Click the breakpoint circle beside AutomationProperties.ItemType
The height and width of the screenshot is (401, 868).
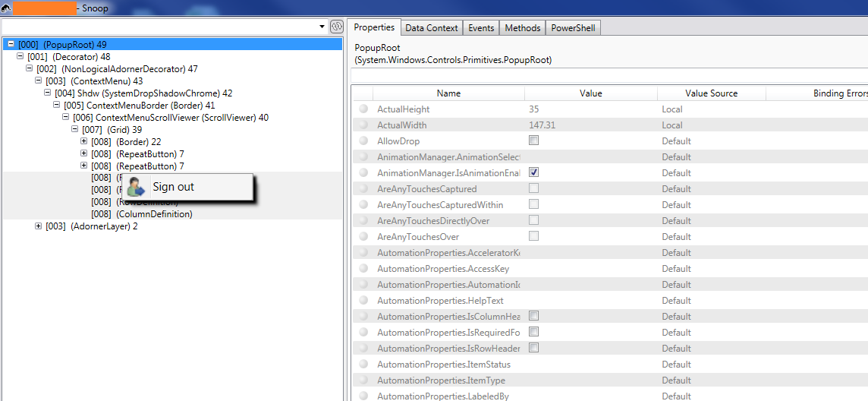[364, 380]
